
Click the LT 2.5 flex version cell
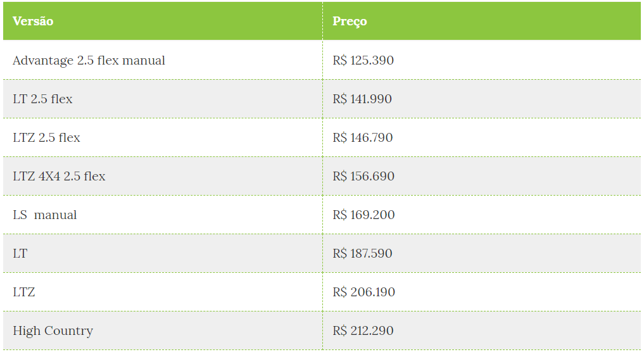163,99
